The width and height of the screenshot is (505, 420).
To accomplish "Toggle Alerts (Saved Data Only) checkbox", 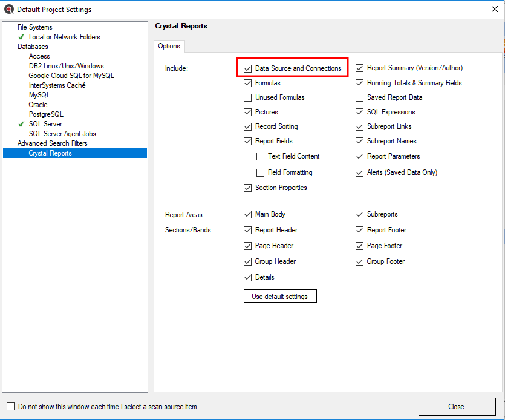I will [x=359, y=172].
